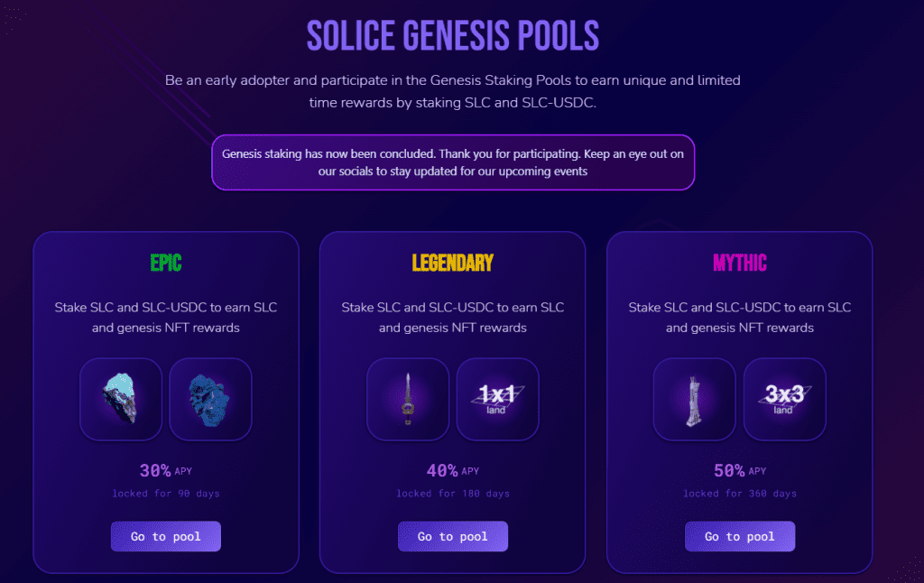Select the 30% APY label in Epic card
The height and width of the screenshot is (583, 924).
pyautogui.click(x=166, y=470)
